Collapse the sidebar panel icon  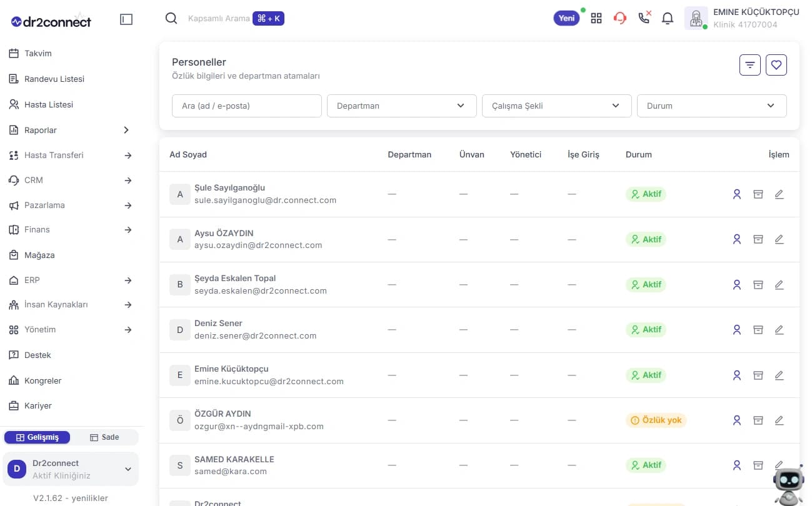[126, 19]
